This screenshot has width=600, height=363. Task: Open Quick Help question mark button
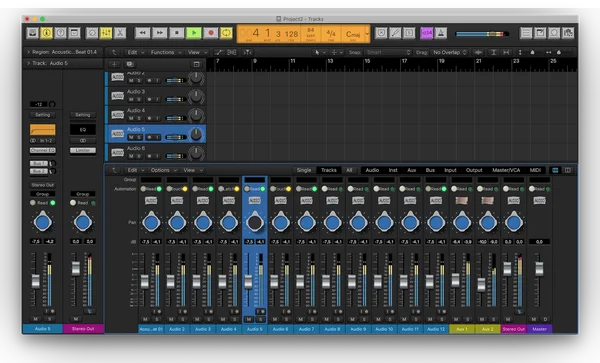[x=60, y=33]
